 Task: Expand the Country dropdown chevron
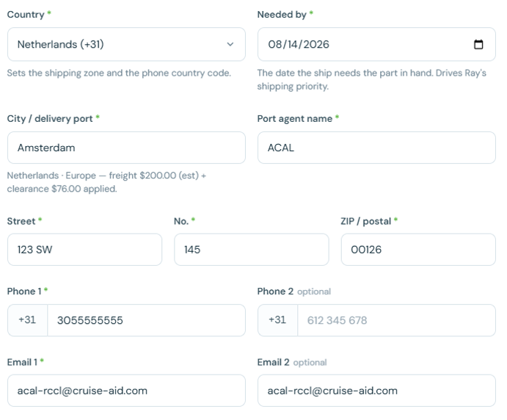(x=230, y=44)
